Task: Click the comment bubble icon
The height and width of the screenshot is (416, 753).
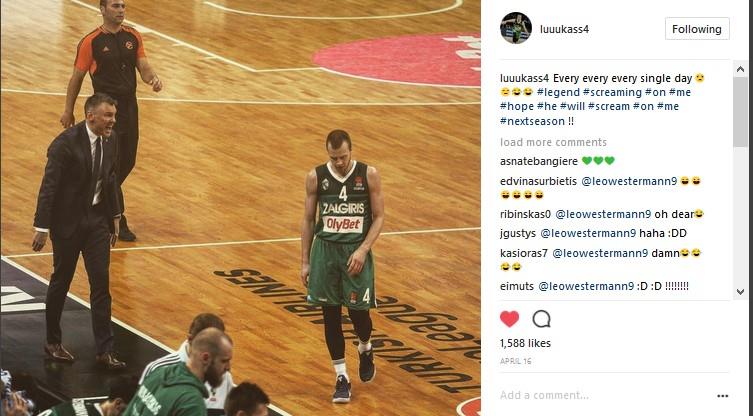Action: click(x=541, y=319)
